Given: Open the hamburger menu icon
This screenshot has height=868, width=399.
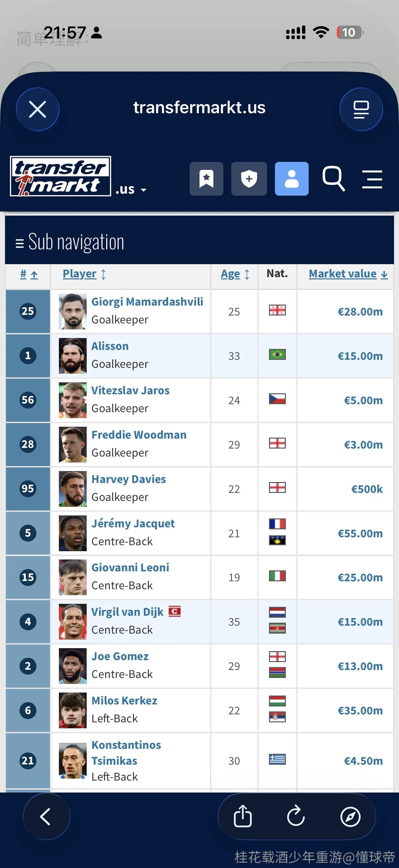Looking at the screenshot, I should [372, 179].
